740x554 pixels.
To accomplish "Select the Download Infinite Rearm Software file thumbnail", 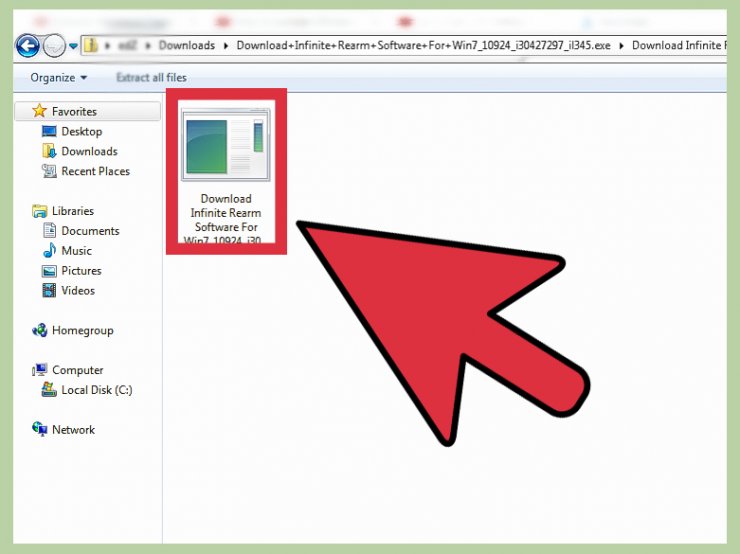I will click(x=226, y=144).
